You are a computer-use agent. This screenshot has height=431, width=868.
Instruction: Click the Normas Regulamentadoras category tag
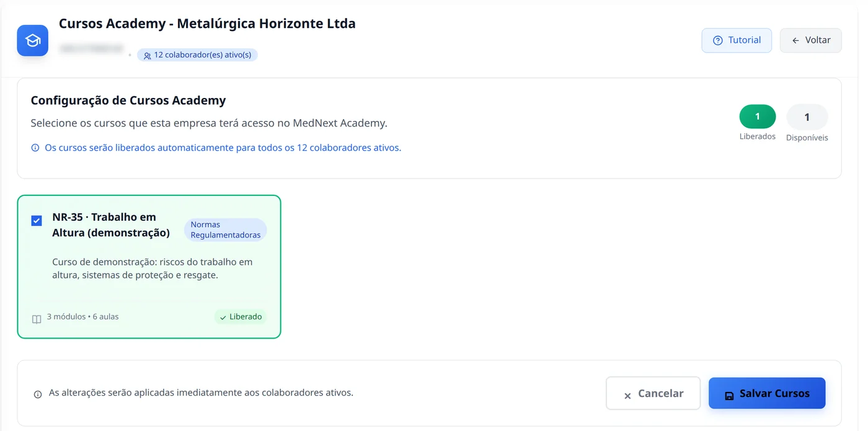pos(226,229)
